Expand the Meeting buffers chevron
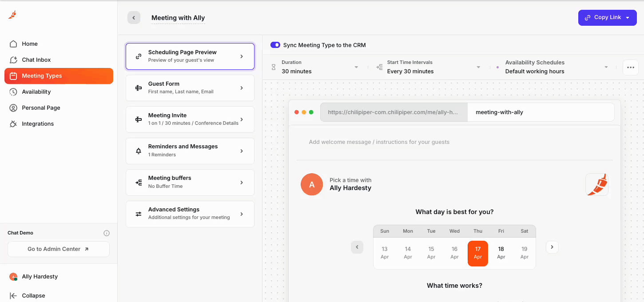The image size is (644, 302). pyautogui.click(x=242, y=183)
